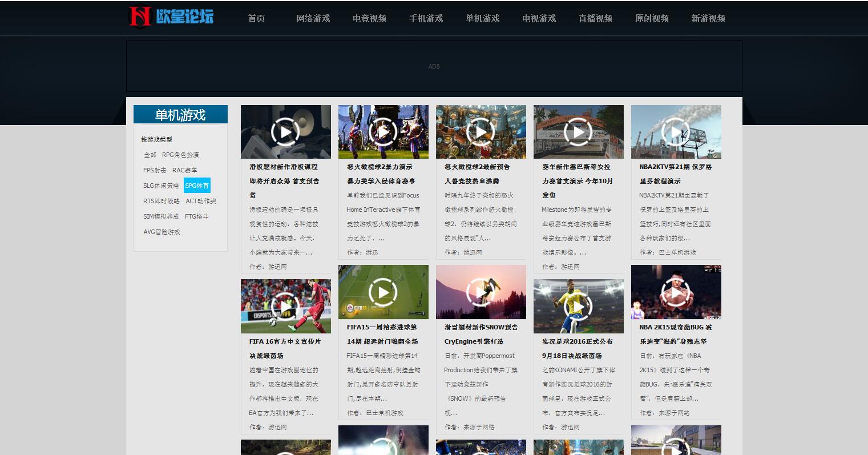The width and height of the screenshot is (868, 455).
Task: Click the AD5 banner area
Action: (x=434, y=66)
